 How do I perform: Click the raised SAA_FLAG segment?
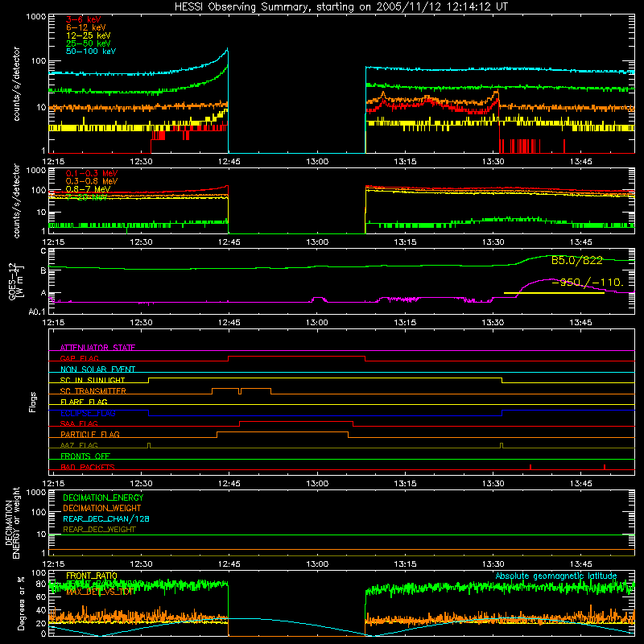(x=296, y=422)
